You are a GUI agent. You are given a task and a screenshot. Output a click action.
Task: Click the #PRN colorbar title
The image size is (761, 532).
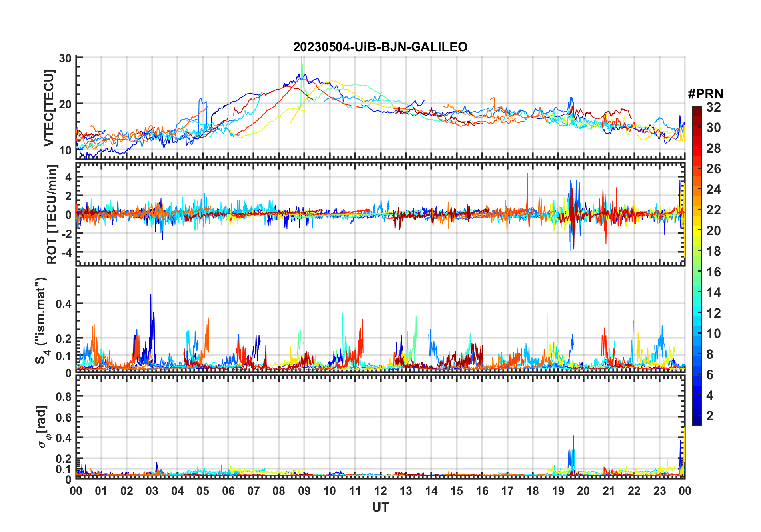point(705,94)
